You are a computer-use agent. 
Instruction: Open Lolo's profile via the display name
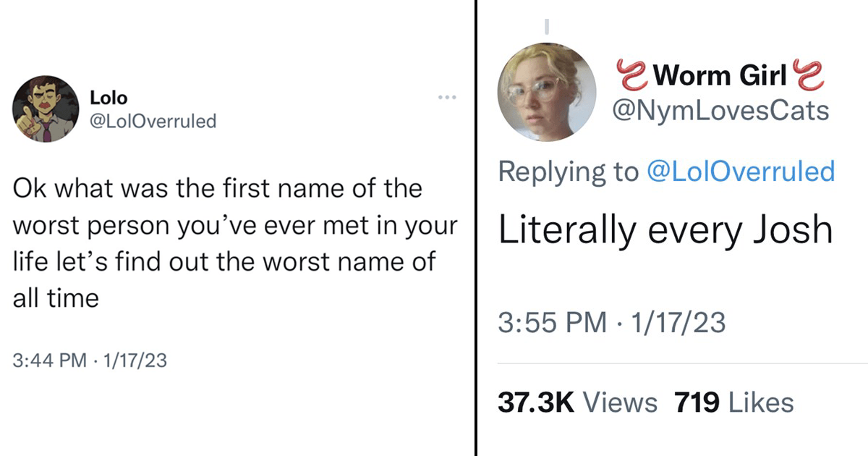tap(108, 98)
